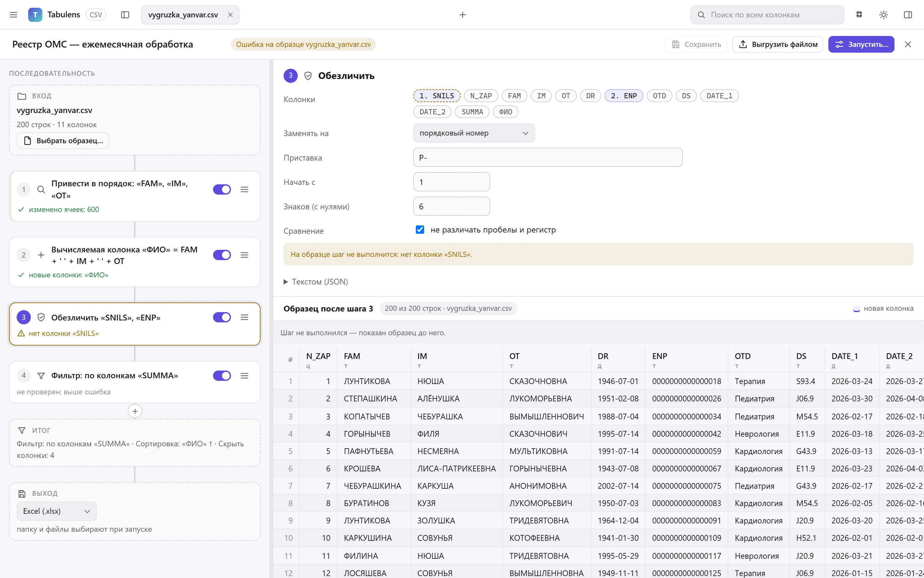Open a new tab with plus icon
Screen dimensions: 924x578
462,14
